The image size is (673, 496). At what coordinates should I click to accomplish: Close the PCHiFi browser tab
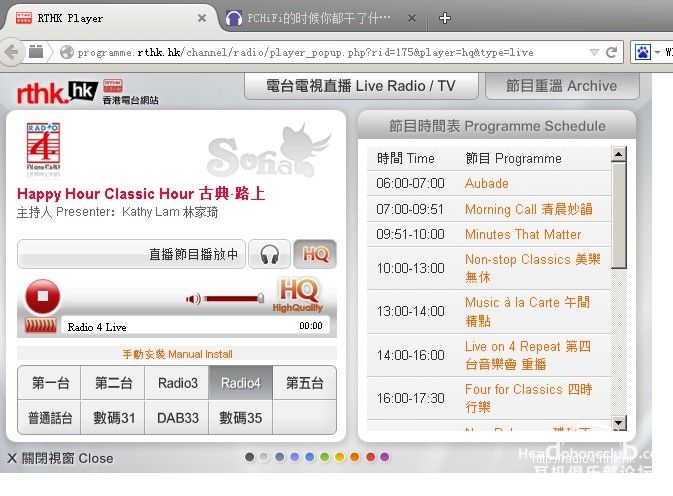coord(412,18)
